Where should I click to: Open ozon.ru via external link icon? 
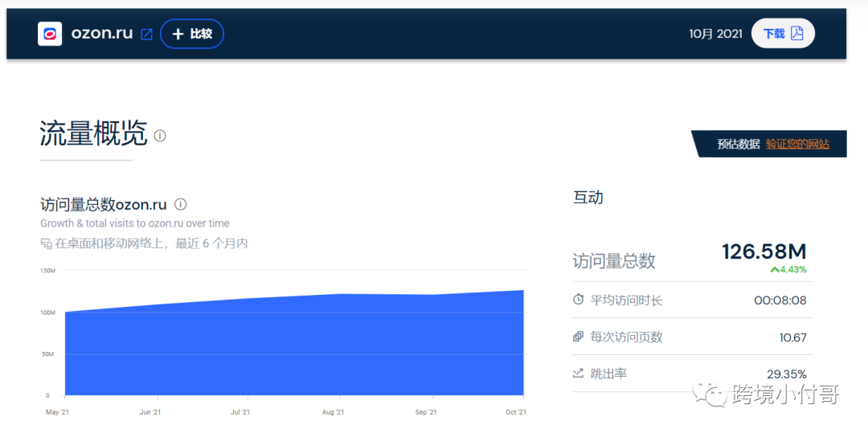(147, 35)
